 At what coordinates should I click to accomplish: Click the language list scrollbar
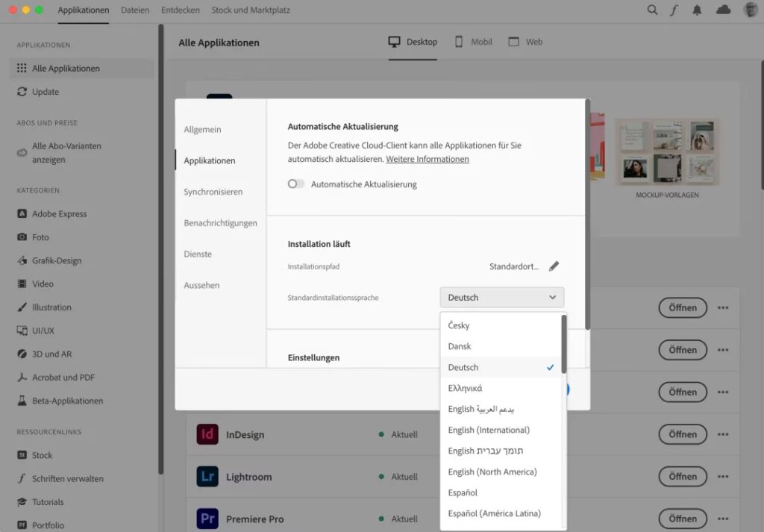(x=564, y=345)
